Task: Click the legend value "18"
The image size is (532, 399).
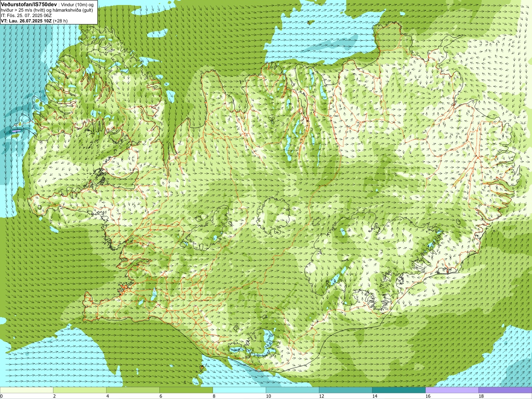Action: [x=481, y=396]
